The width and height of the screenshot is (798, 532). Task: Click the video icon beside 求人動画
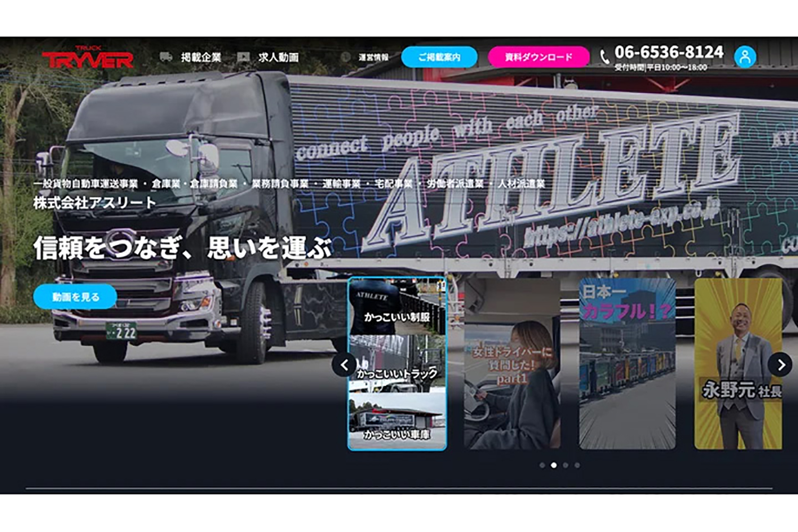(243, 56)
